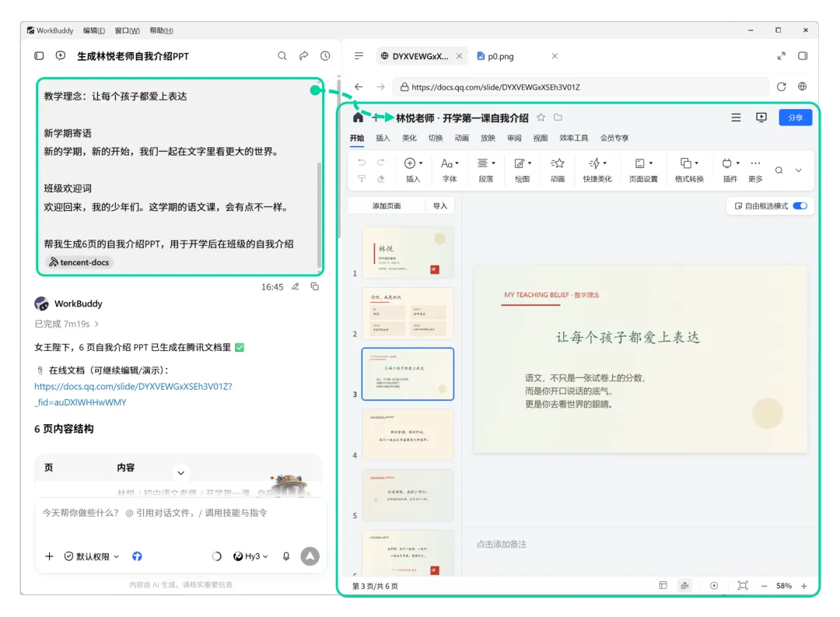
Task: Toggle the 自由框选模式 switch
Action: 800,206
